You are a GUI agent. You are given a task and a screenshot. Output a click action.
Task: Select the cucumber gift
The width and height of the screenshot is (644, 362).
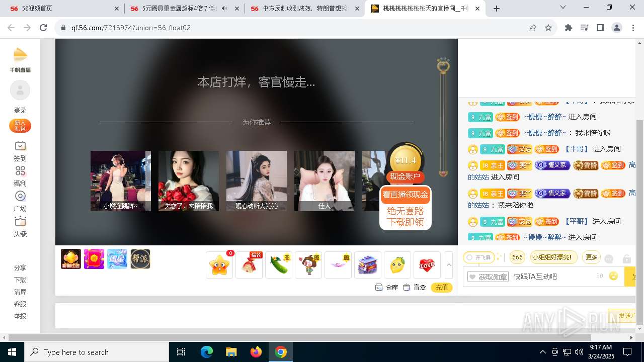(x=279, y=265)
